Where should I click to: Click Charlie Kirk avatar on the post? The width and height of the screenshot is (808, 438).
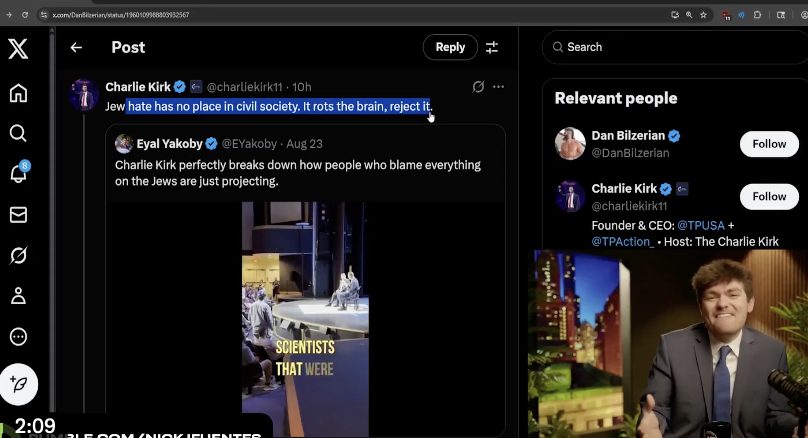click(84, 95)
